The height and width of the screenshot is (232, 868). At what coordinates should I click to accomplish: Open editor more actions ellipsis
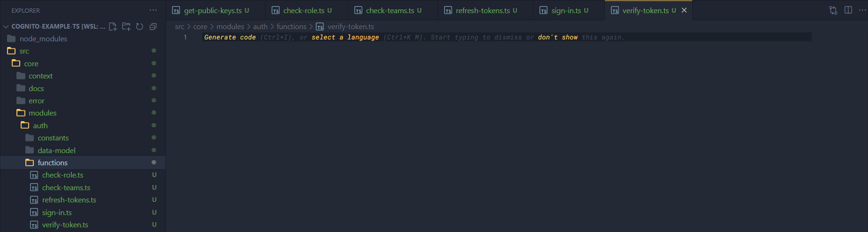862,10
